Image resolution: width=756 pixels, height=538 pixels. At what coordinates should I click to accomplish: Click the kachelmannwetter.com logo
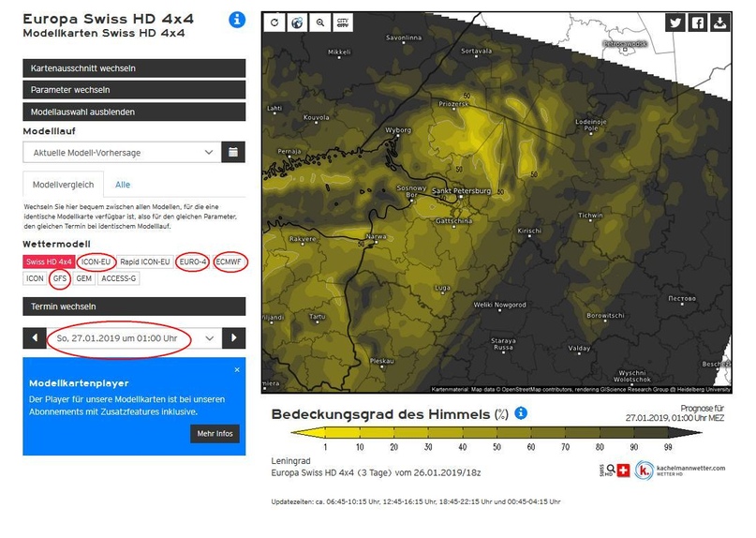coord(680,470)
